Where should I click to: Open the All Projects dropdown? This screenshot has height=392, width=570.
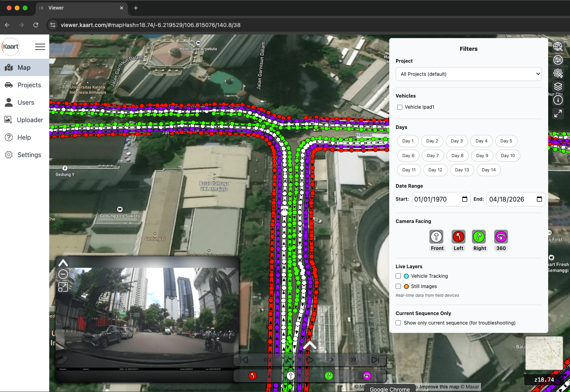(468, 74)
